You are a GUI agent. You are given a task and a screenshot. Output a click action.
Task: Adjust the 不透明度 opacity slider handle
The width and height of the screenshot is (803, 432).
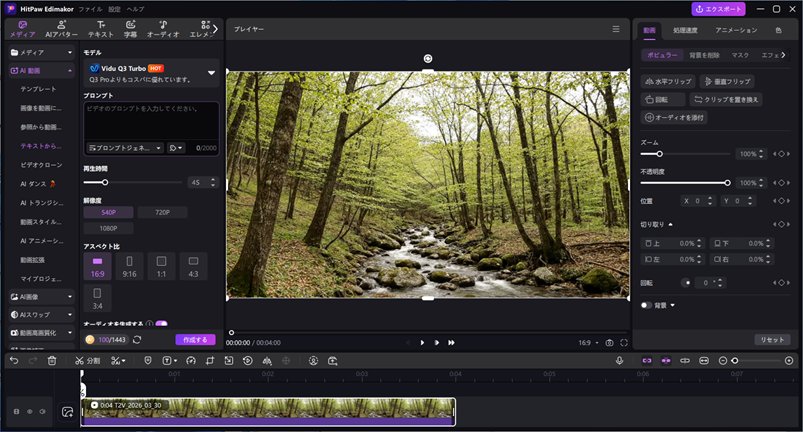tap(727, 183)
